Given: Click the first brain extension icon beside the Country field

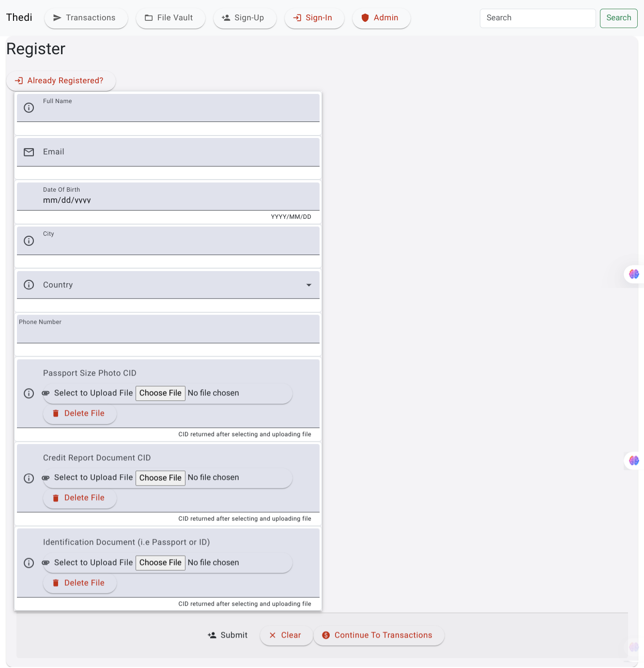Looking at the screenshot, I should [x=634, y=274].
